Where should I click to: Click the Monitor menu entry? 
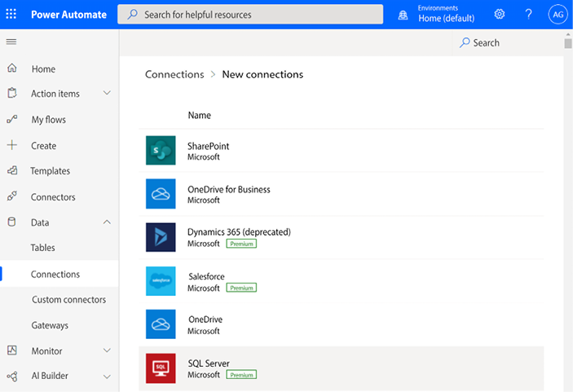tap(46, 351)
